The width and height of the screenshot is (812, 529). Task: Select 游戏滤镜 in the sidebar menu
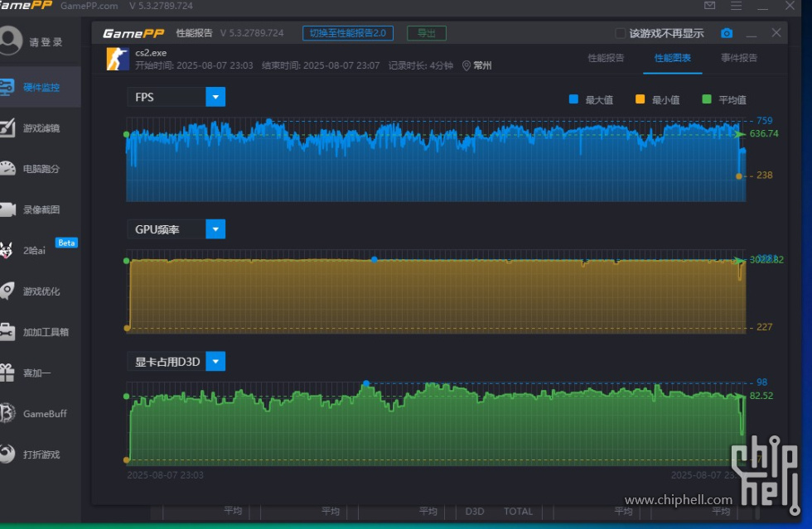click(x=41, y=127)
